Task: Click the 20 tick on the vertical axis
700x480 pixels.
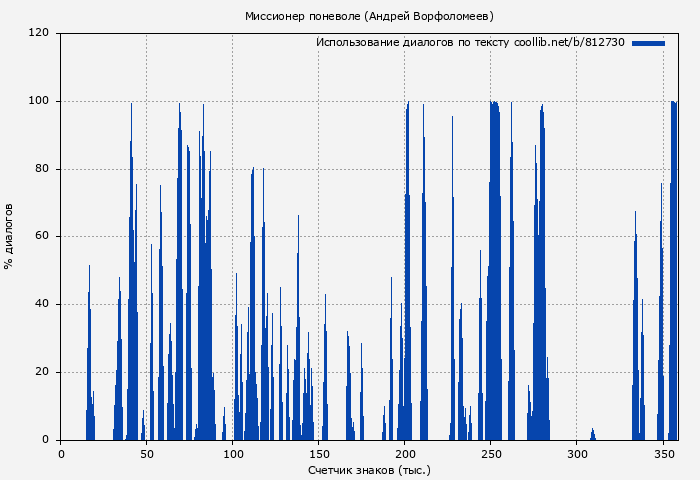Action: click(42, 372)
